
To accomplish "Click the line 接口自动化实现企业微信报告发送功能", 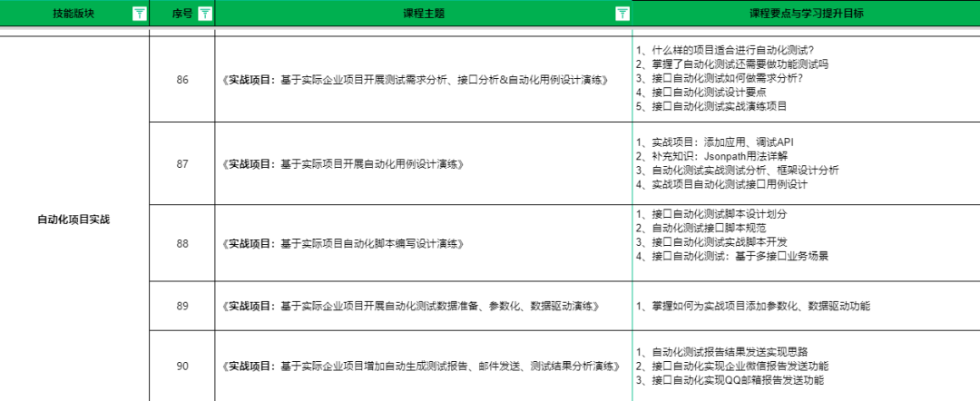I will [732, 366].
